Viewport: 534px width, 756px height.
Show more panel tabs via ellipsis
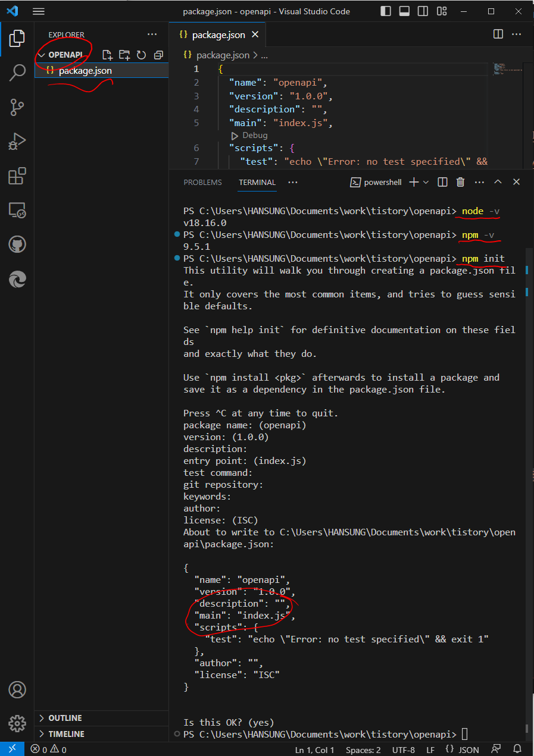(292, 182)
